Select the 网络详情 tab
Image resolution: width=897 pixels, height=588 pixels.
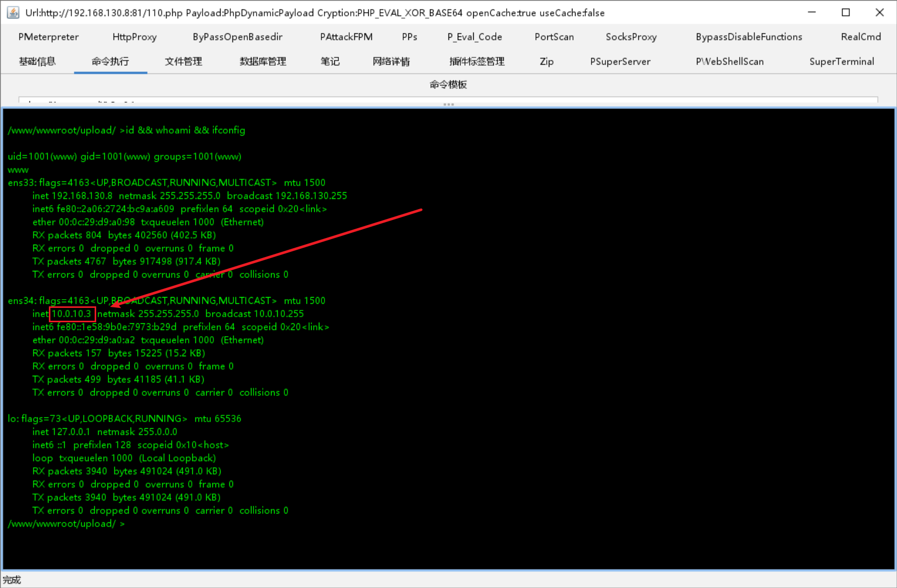coord(391,62)
